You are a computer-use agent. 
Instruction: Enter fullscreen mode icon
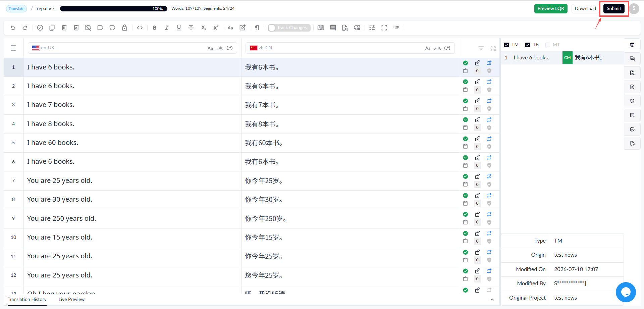click(x=384, y=28)
